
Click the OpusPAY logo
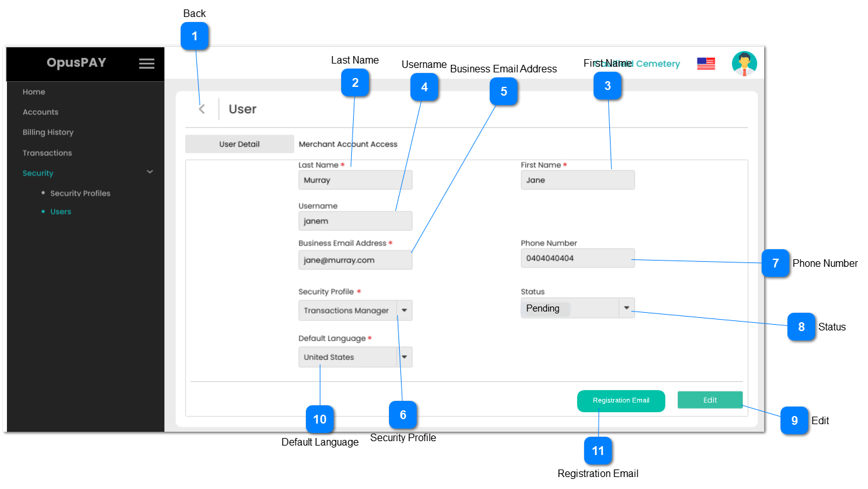tap(76, 63)
